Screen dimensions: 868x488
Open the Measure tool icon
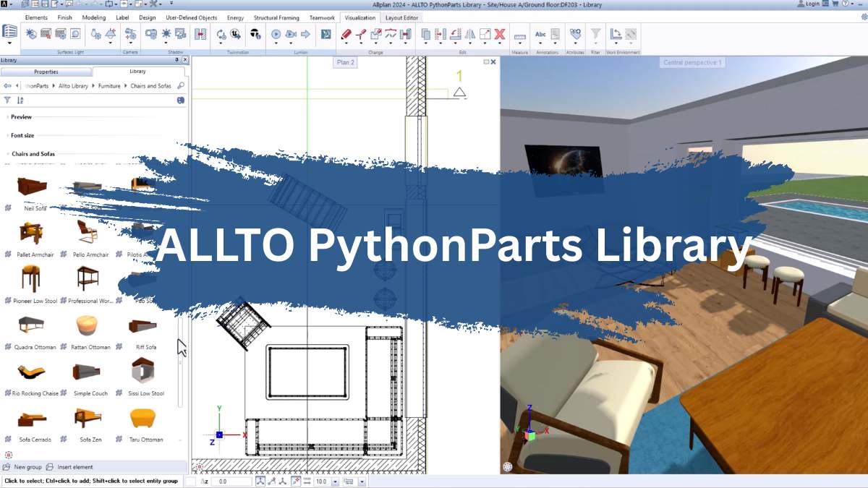coord(519,34)
